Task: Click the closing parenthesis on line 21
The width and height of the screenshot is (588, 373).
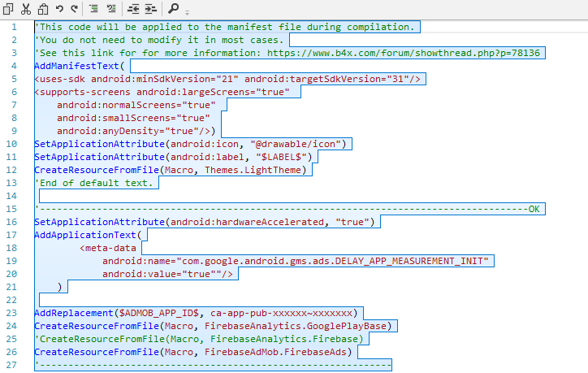Action: (x=59, y=287)
